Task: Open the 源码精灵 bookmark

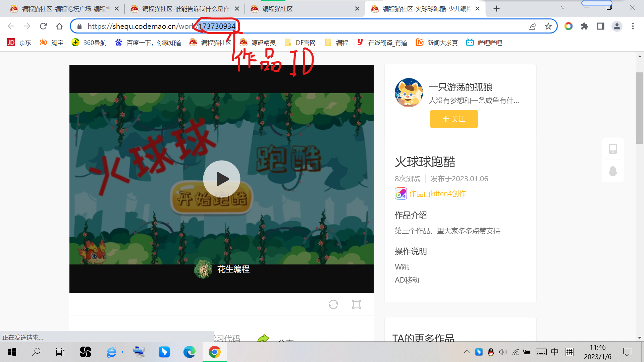Action: pyautogui.click(x=258, y=43)
